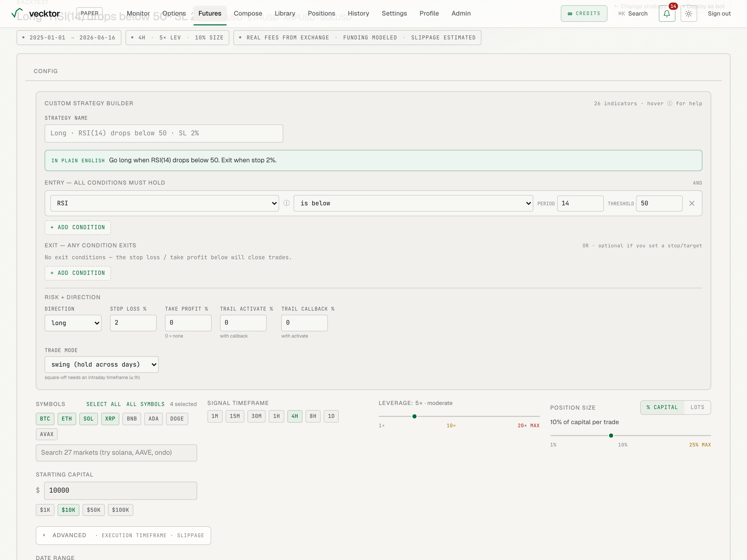Image resolution: width=747 pixels, height=560 pixels.
Task: Remove the RSI entry condition
Action: click(691, 203)
